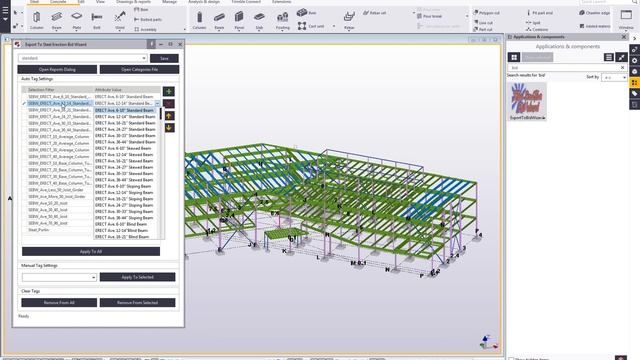
Task: Click Open Categories File button
Action: click(139, 69)
